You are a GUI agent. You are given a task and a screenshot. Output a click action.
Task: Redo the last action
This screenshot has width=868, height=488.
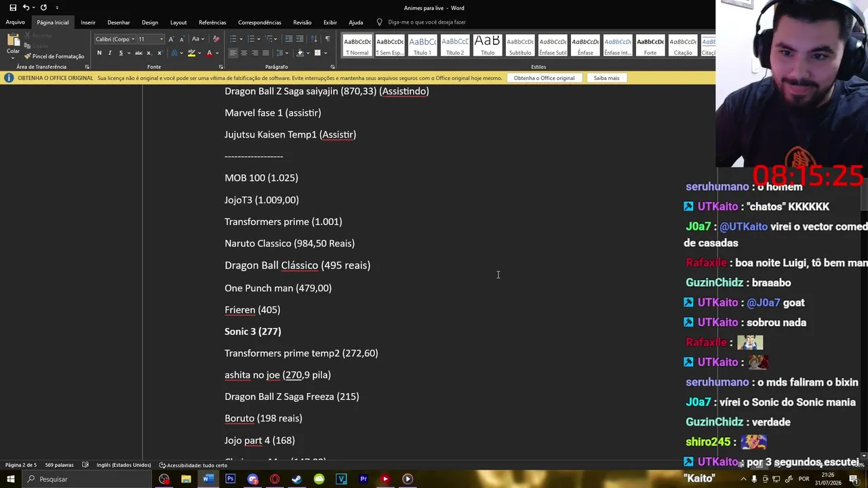43,7
